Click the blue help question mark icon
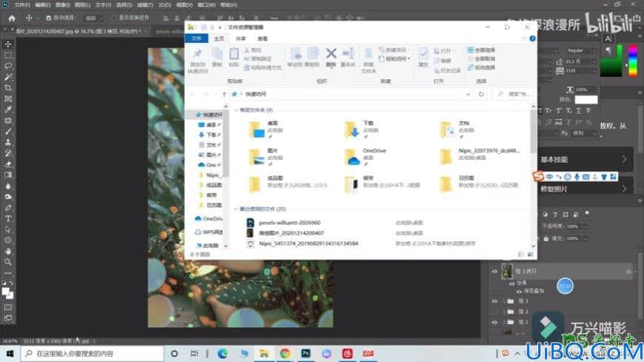644x362 pixels. pyautogui.click(x=532, y=38)
